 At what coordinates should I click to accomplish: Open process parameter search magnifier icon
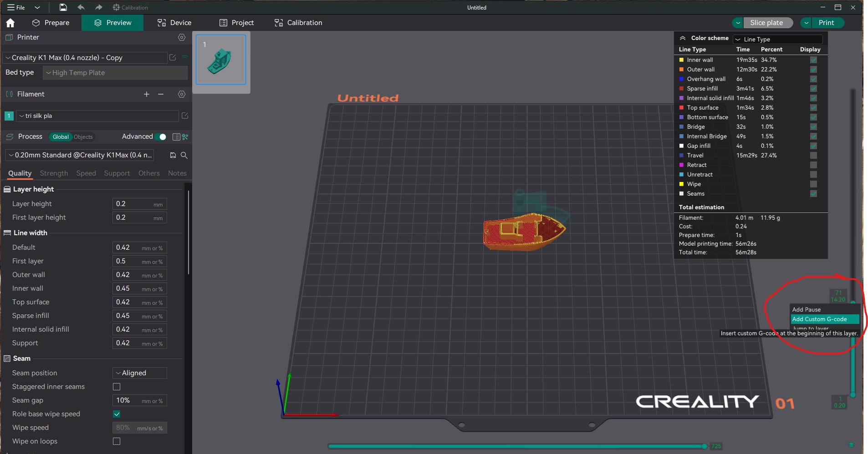(184, 155)
